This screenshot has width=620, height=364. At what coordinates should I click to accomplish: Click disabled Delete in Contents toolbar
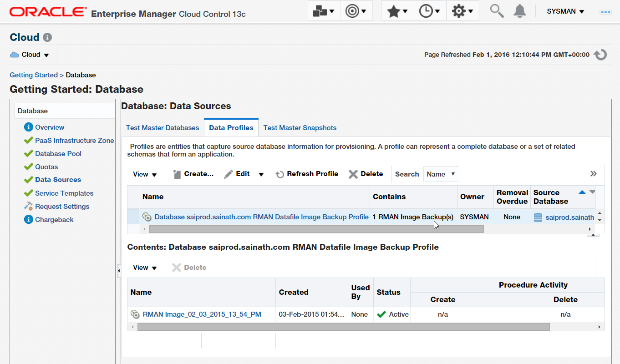(x=189, y=268)
